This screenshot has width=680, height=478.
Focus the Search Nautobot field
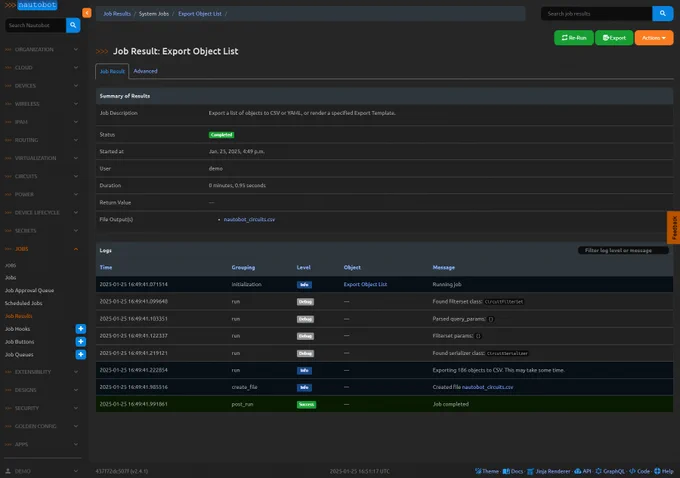36,25
